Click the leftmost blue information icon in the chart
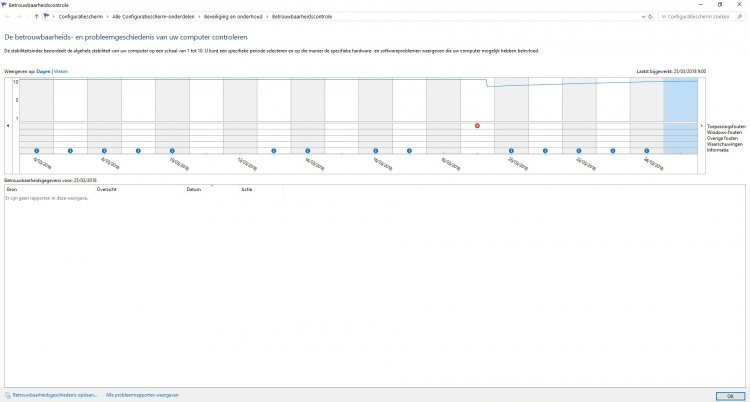Viewport: 750px width, 402px height. tap(36, 151)
